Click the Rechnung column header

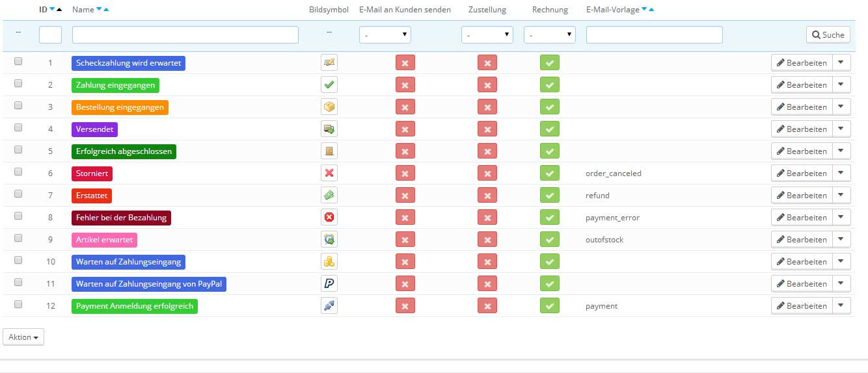click(550, 10)
